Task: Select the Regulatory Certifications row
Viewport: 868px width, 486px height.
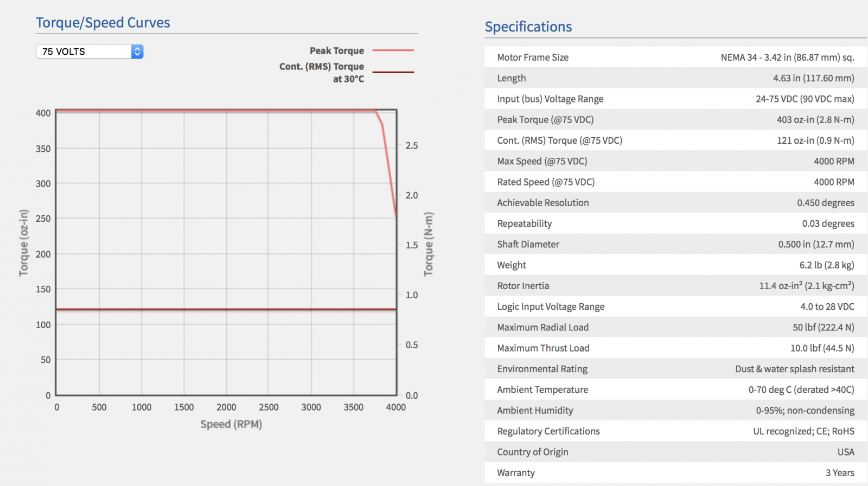Action: 675,431
